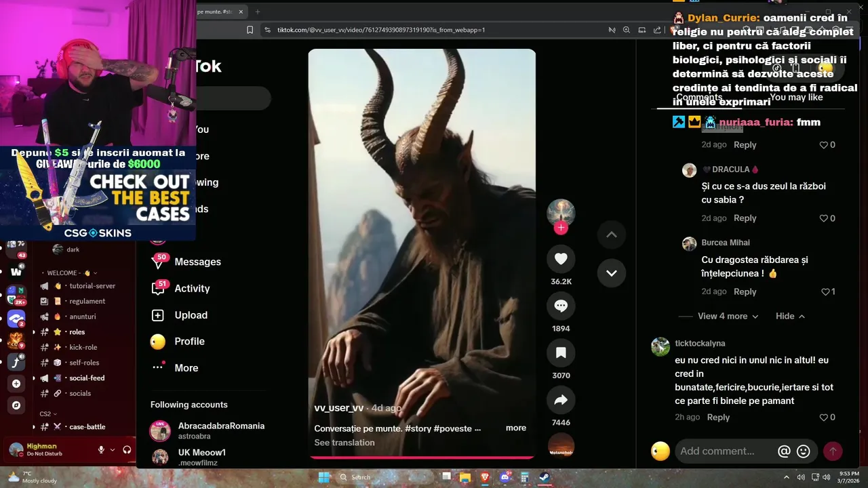Like ticktockalyna's comment heart
This screenshot has height=488, width=868.
point(823,418)
